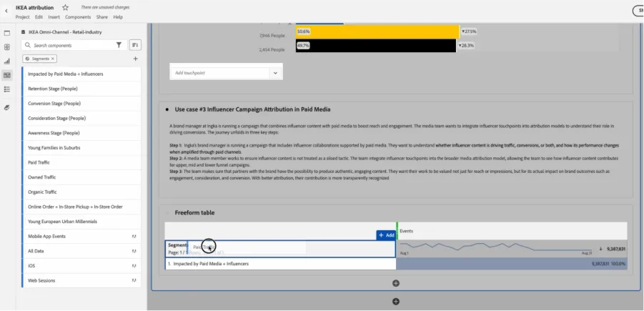Click the black 49.7% fallout bar
The width and height of the screenshot is (644, 311).
tap(376, 46)
